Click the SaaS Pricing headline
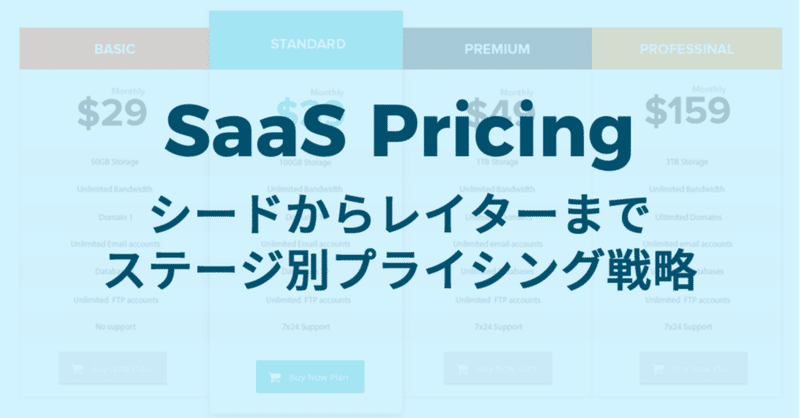Image resolution: width=800 pixels, height=418 pixels. [x=398, y=131]
